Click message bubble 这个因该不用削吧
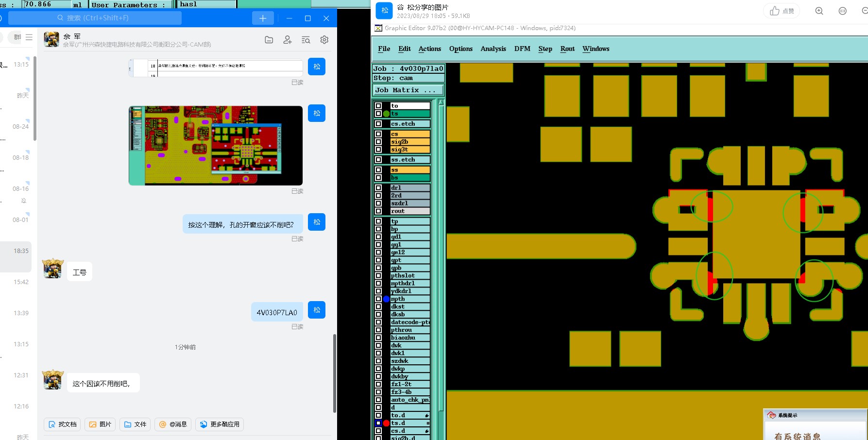The height and width of the screenshot is (440, 868). [x=103, y=383]
